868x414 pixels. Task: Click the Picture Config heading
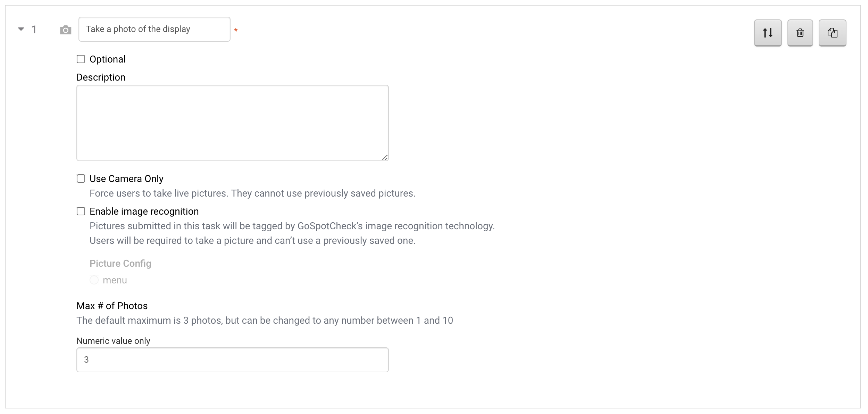coord(120,264)
